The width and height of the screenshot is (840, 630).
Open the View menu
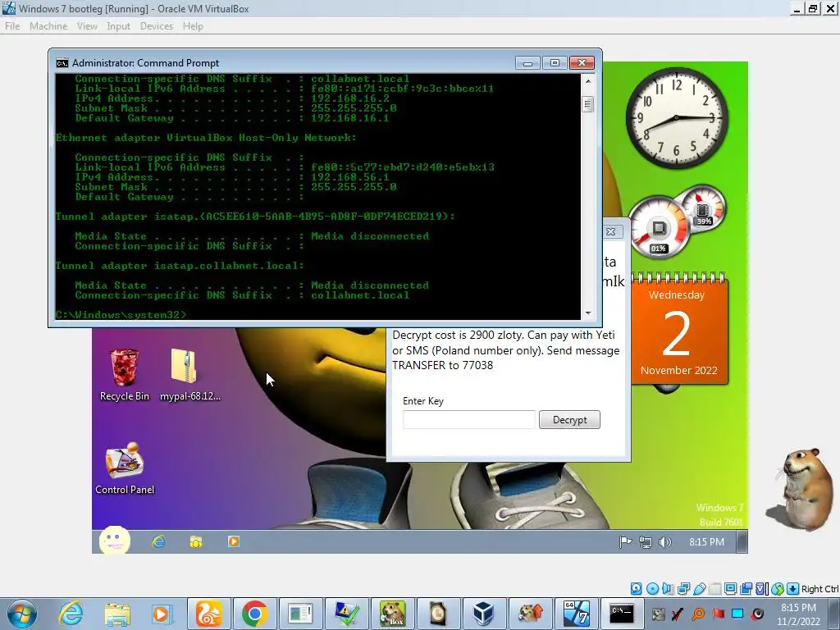(x=87, y=26)
